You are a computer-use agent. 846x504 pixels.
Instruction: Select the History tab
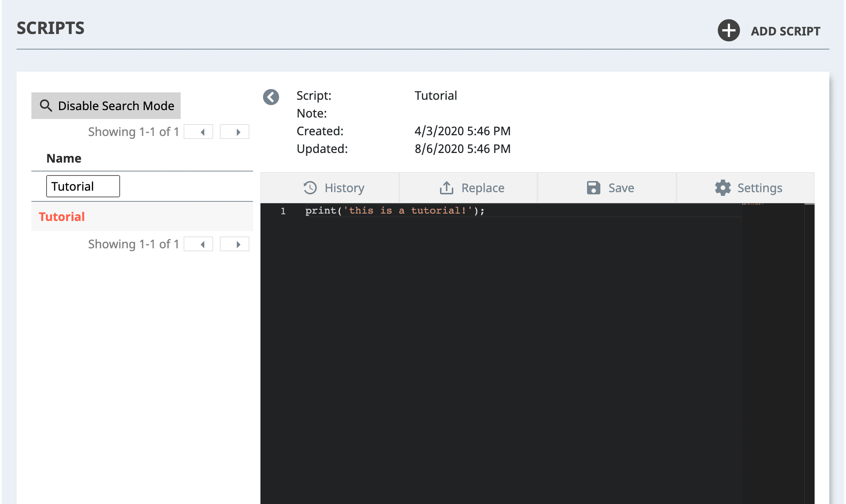tap(333, 187)
